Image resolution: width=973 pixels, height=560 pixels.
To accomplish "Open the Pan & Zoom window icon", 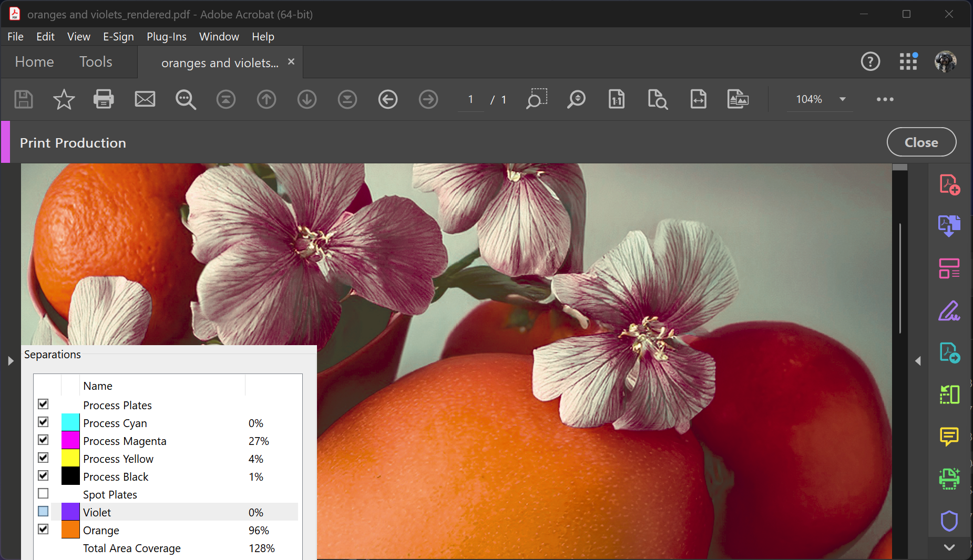I will [738, 99].
